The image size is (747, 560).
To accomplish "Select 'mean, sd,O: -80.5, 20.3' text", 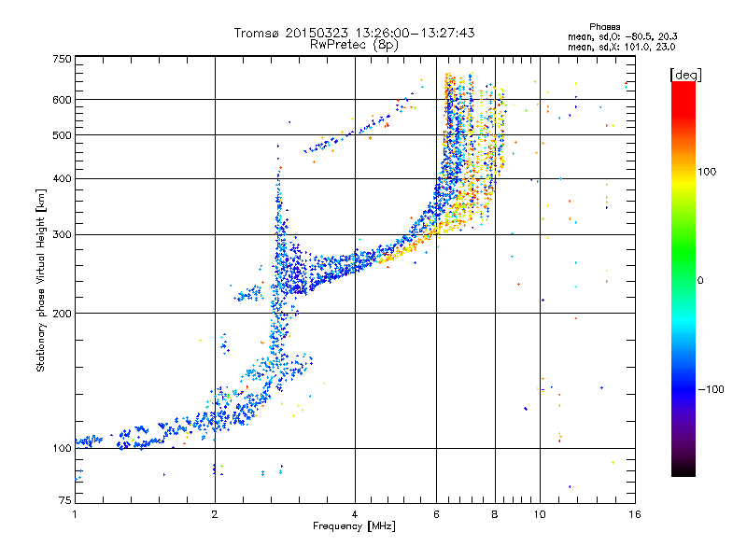I will 623,36.
